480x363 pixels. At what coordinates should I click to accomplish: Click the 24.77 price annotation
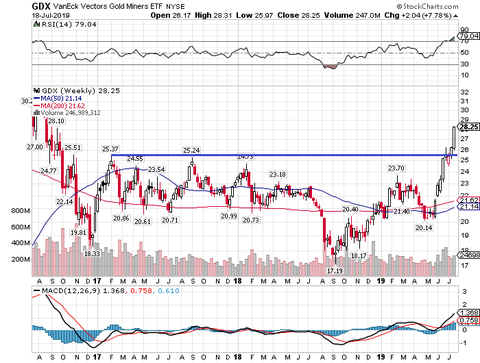49,171
